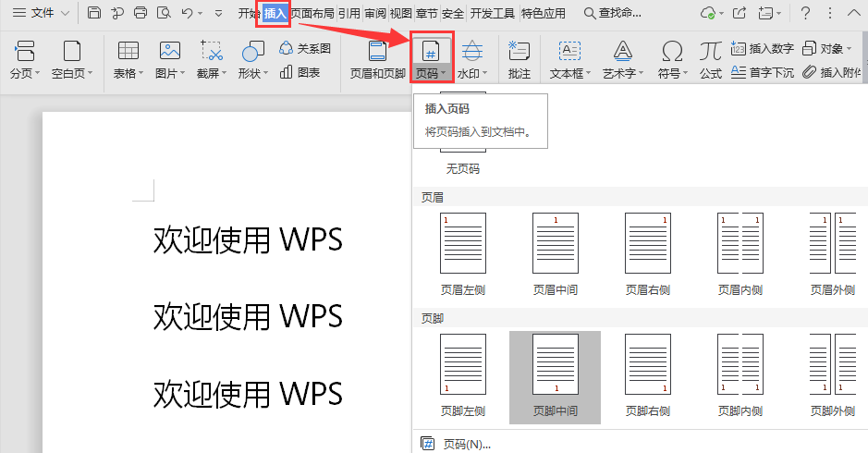Screen dimensions: 868x453
Task: Expand the 水印 dropdown arrow
Action: tap(485, 73)
